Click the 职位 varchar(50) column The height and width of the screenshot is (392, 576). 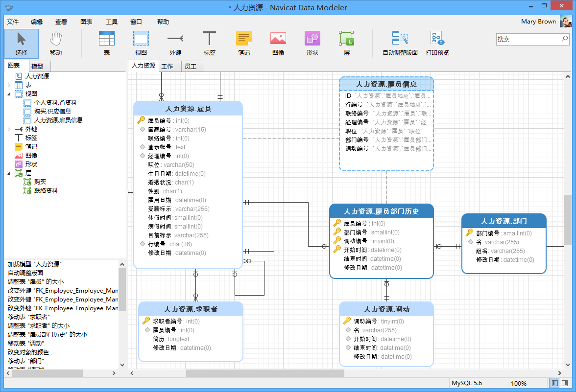tap(171, 165)
